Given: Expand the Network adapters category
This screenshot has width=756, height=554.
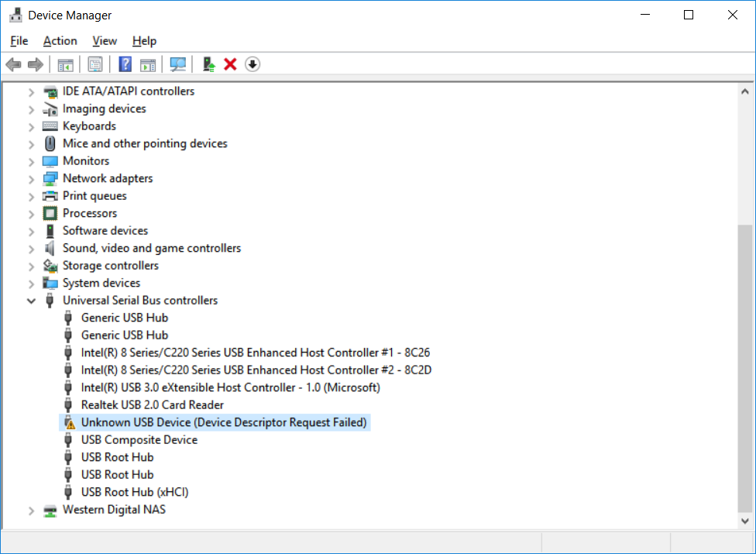Looking at the screenshot, I should 31,179.
